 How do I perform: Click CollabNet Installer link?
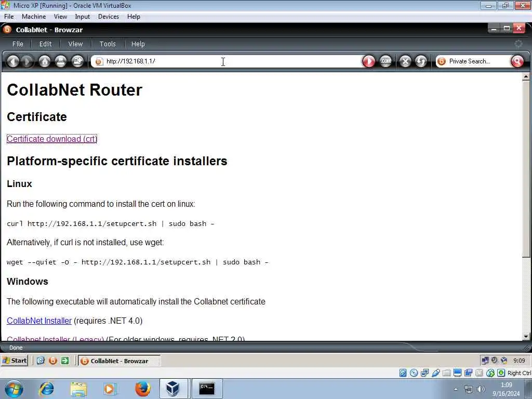[39, 321]
